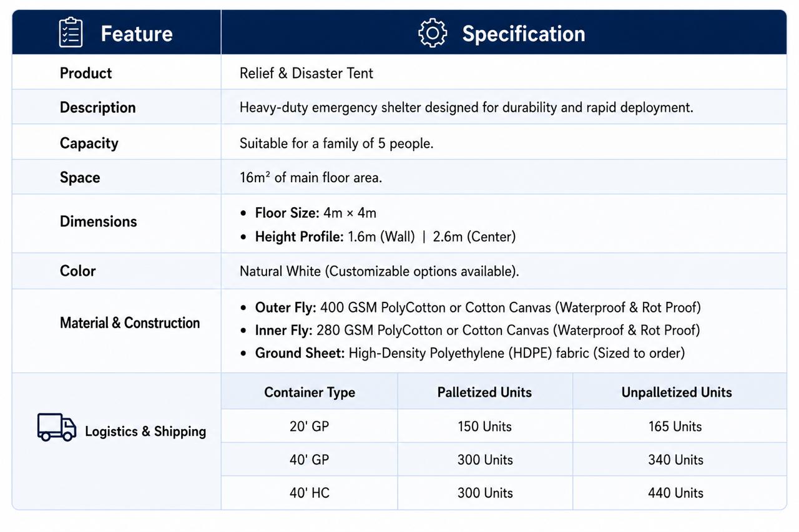Click the Capacity row label
The image size is (799, 532).
click(89, 143)
